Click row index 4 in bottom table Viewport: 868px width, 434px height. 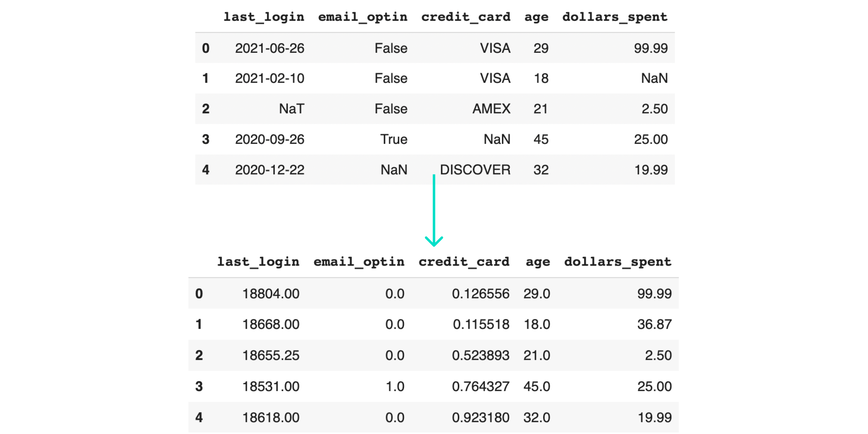tap(199, 417)
